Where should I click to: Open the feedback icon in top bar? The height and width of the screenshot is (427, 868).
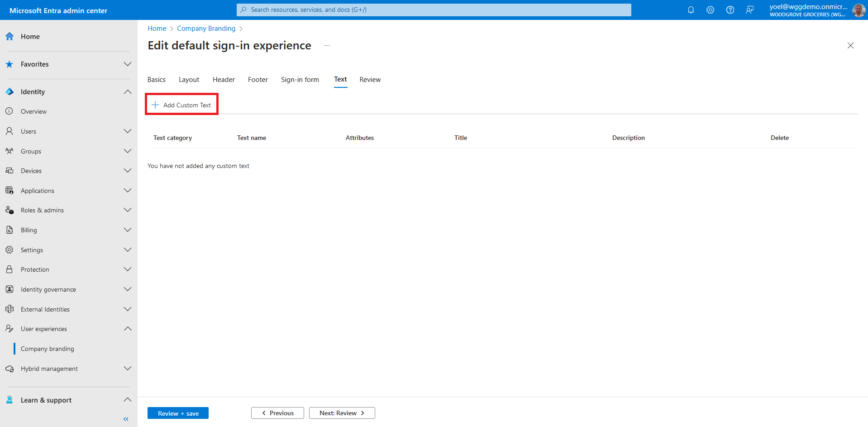pyautogui.click(x=750, y=10)
